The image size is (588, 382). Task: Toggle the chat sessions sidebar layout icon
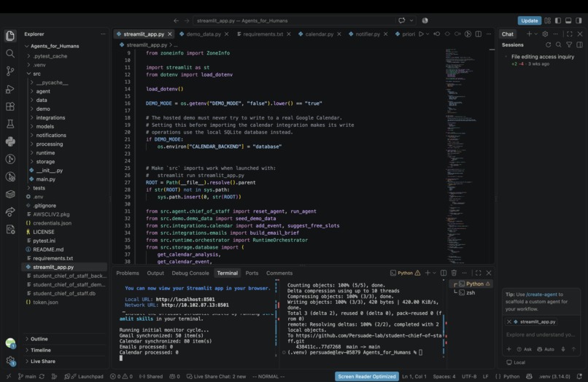(580, 45)
